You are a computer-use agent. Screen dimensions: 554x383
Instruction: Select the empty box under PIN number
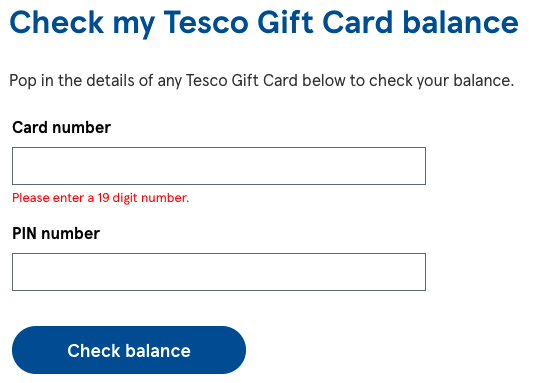point(219,272)
